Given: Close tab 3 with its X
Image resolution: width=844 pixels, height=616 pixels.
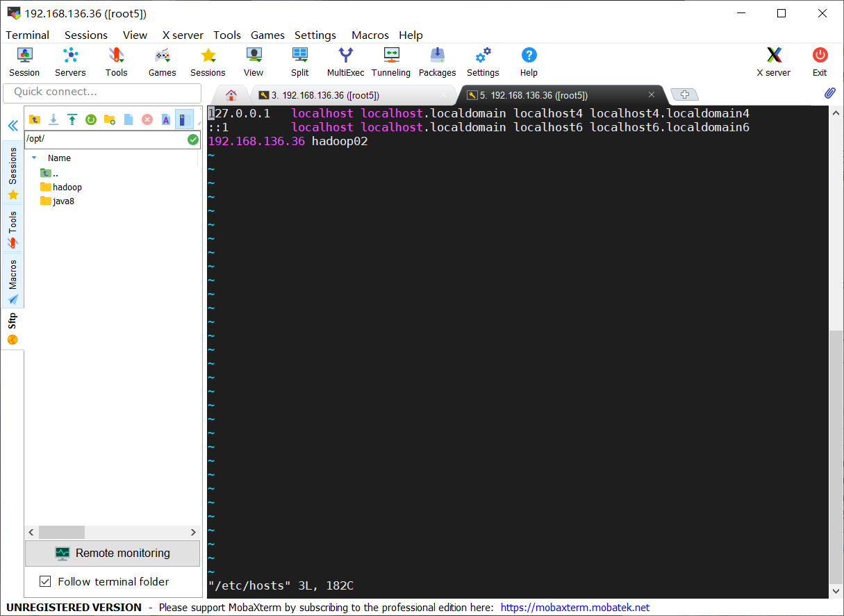Looking at the screenshot, I should coord(443,95).
